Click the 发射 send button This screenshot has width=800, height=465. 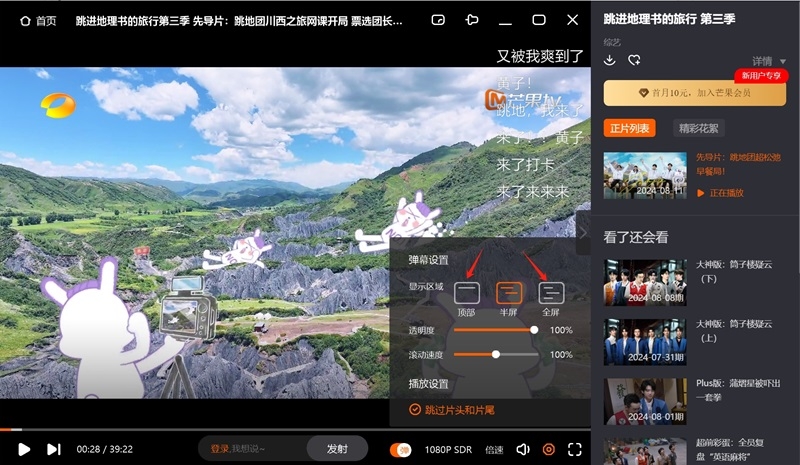[x=337, y=449]
